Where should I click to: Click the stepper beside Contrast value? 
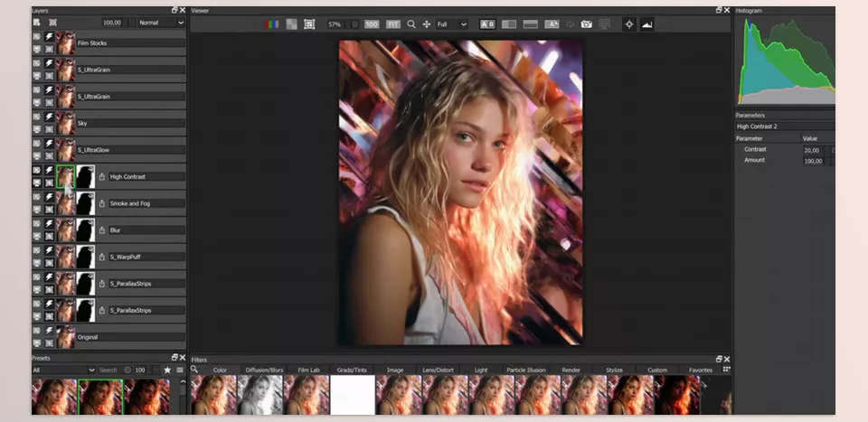(827, 150)
